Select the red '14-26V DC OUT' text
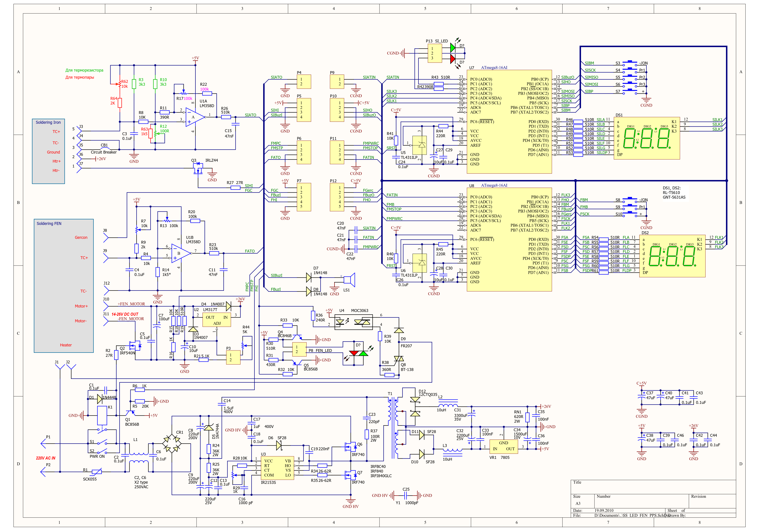The width and height of the screenshot is (760, 532). [125, 314]
